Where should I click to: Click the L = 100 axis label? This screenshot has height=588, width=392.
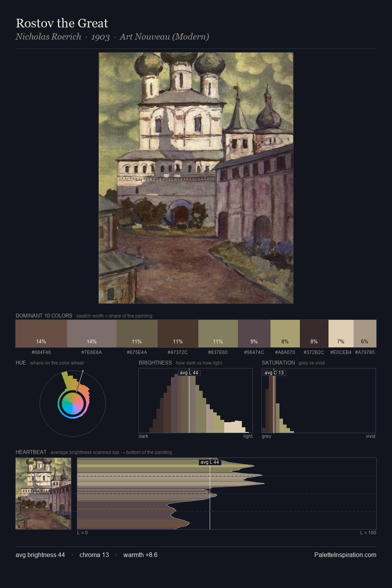point(368,533)
